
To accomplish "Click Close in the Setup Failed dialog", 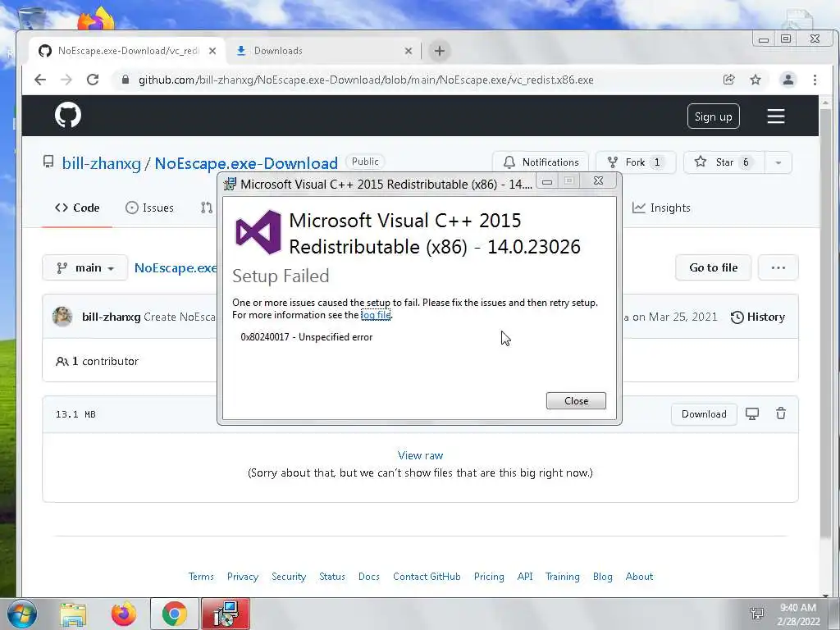I will point(576,400).
